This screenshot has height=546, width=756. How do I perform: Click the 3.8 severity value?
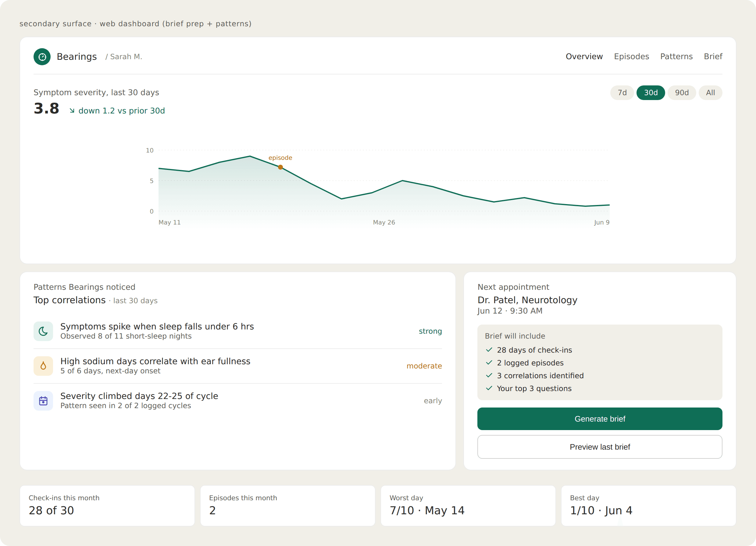[x=46, y=109]
